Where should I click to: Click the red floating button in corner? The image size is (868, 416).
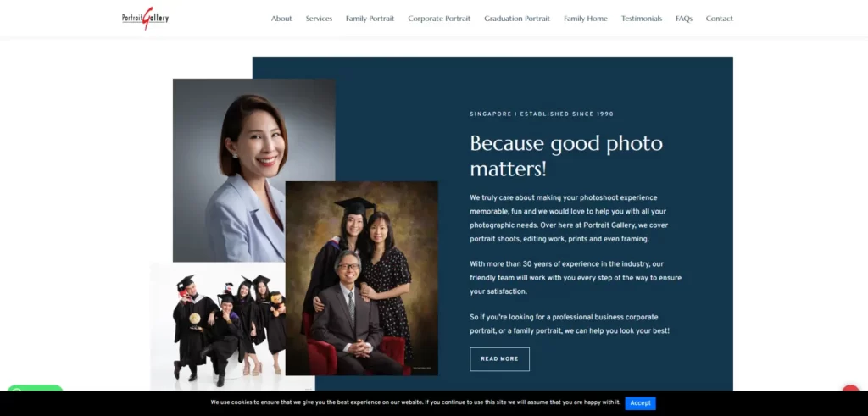coord(850,392)
